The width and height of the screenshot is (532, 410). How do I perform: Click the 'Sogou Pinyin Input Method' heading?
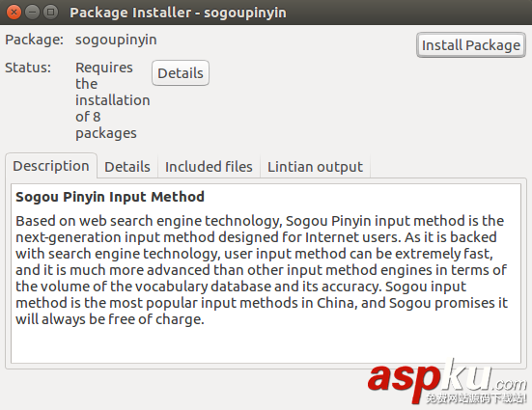(x=110, y=197)
